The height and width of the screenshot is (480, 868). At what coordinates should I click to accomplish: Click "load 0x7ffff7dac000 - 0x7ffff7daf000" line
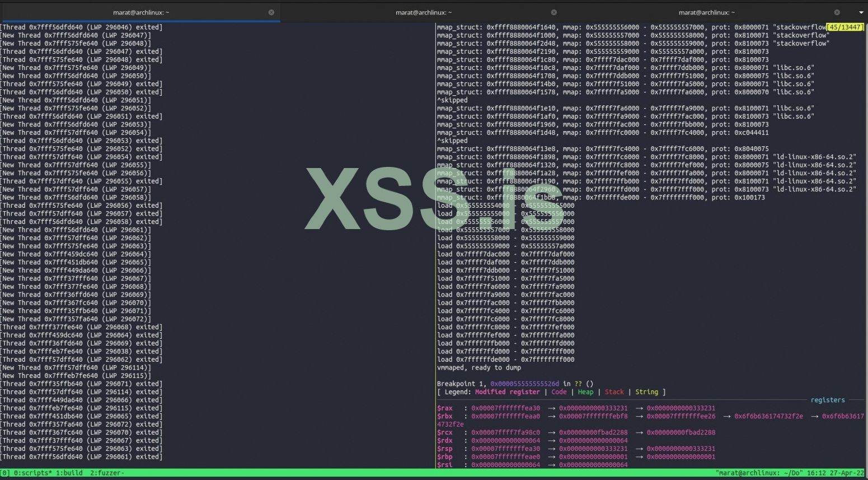tap(506, 254)
